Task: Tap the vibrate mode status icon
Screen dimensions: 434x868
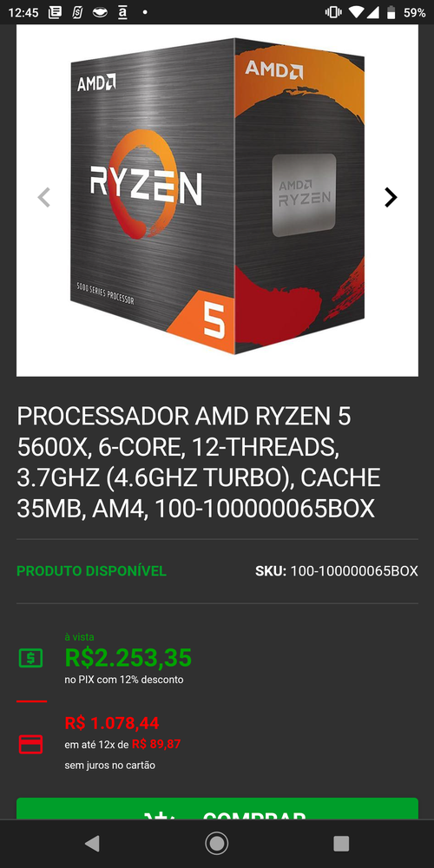Action: click(x=333, y=12)
